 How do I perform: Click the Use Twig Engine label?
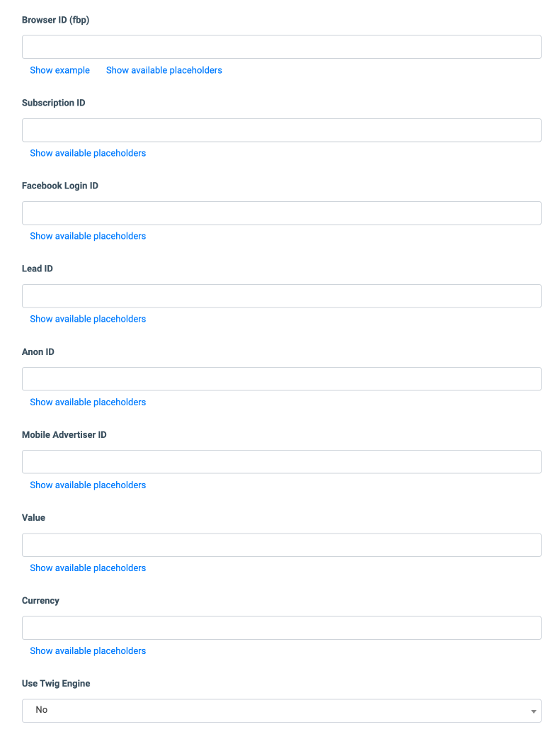tap(56, 684)
